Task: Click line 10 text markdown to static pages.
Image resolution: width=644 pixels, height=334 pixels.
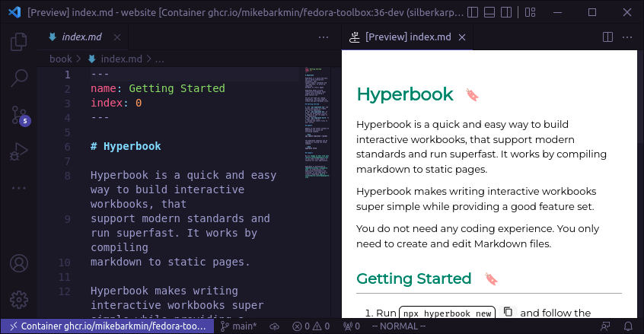Action: 170,262
